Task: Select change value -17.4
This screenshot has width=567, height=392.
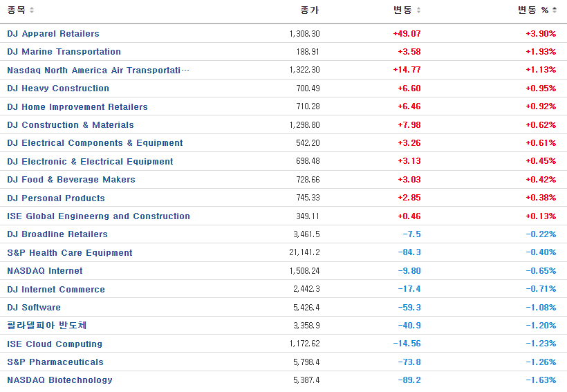Action: (x=409, y=288)
